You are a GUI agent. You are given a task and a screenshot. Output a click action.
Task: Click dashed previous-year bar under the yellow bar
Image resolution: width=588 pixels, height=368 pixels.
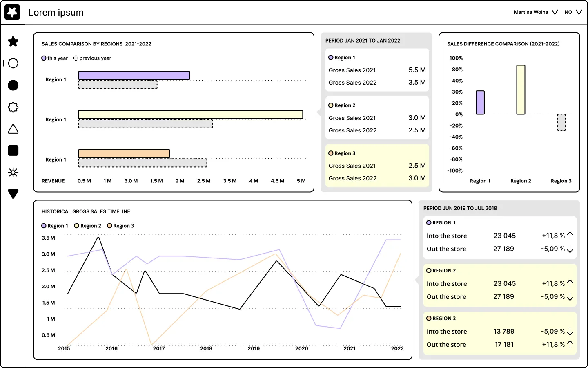[146, 124]
